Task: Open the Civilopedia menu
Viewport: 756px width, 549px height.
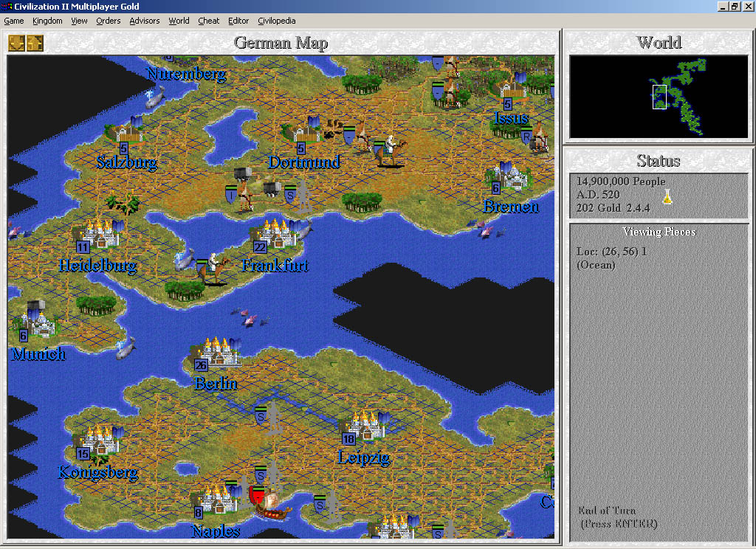Action: (276, 21)
